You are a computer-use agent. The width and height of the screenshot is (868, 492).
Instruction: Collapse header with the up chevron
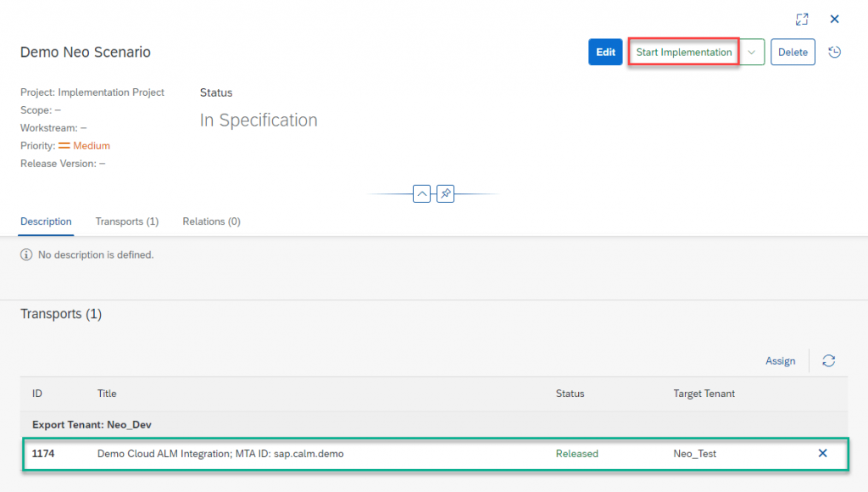point(421,194)
